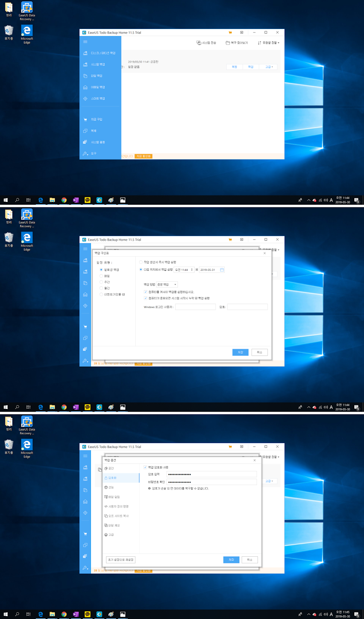This screenshot has width=364, height=619.
Task: Open calendar icon in 2019-05-31 date field
Action: (x=222, y=270)
